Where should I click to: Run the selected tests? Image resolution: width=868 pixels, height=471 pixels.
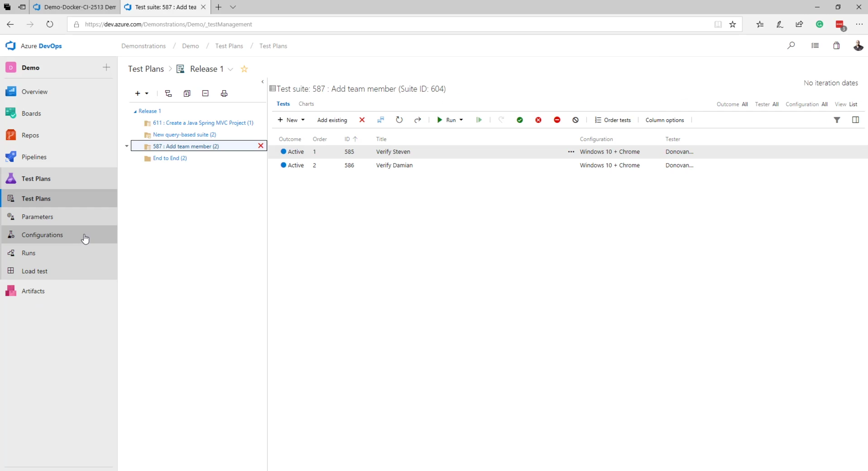click(447, 120)
